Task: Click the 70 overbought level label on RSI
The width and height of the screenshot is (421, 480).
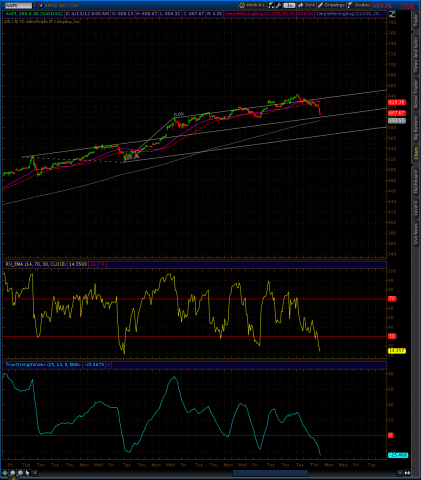Action: point(392,299)
